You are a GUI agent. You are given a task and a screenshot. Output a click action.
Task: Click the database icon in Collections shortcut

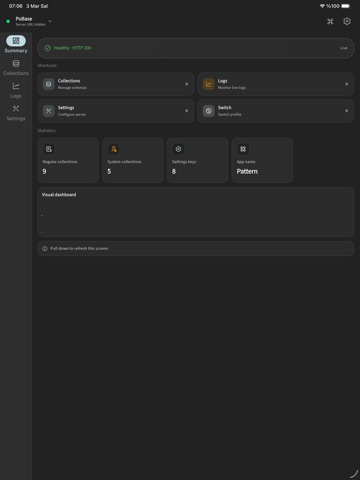click(49, 84)
